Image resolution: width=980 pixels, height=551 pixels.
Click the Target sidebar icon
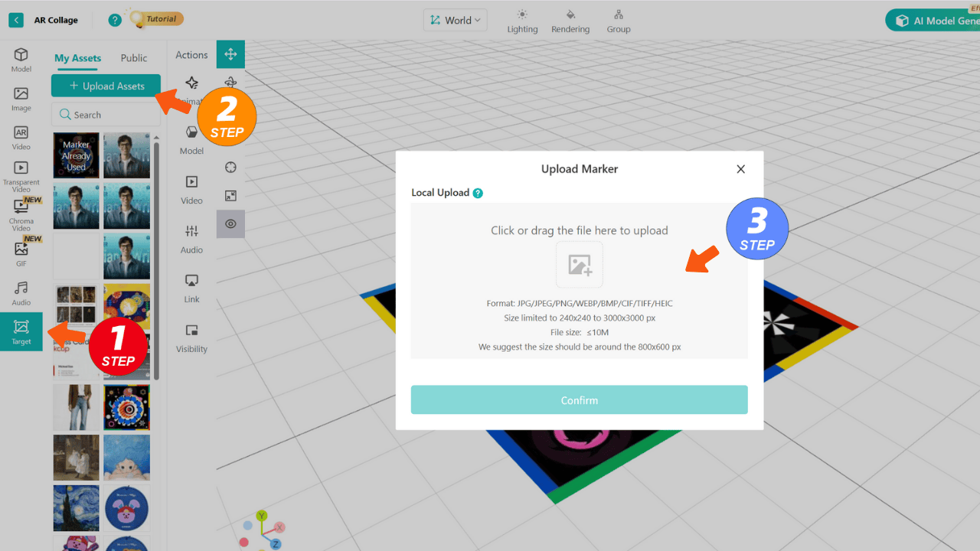[21, 331]
